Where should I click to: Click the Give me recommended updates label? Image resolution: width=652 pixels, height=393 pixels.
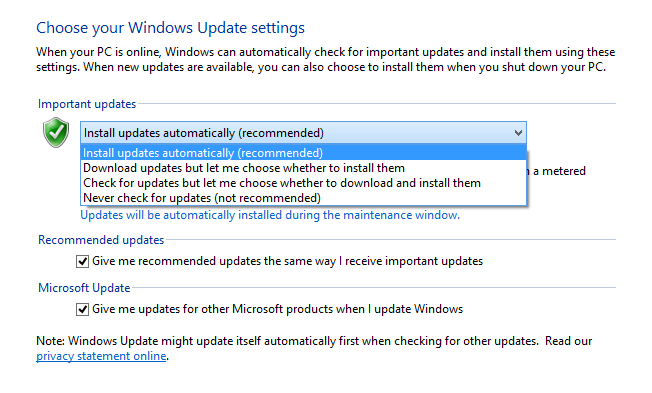pos(287,261)
